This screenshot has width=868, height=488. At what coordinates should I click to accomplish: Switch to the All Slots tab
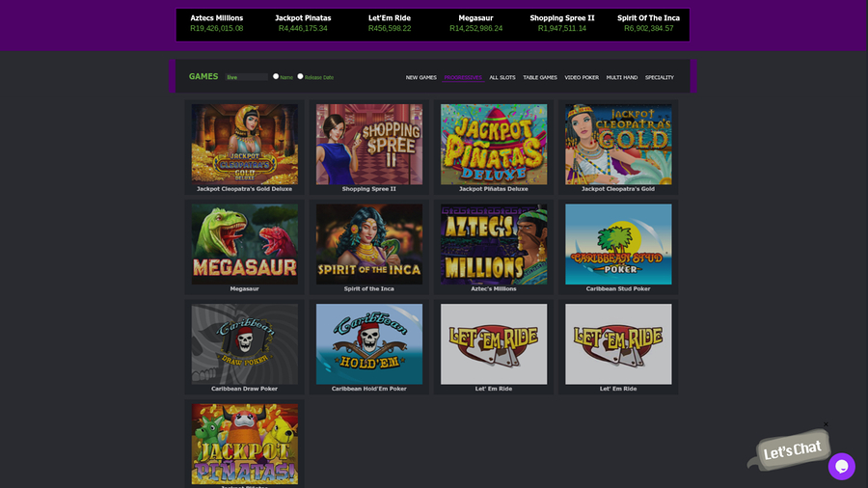[x=502, y=77]
